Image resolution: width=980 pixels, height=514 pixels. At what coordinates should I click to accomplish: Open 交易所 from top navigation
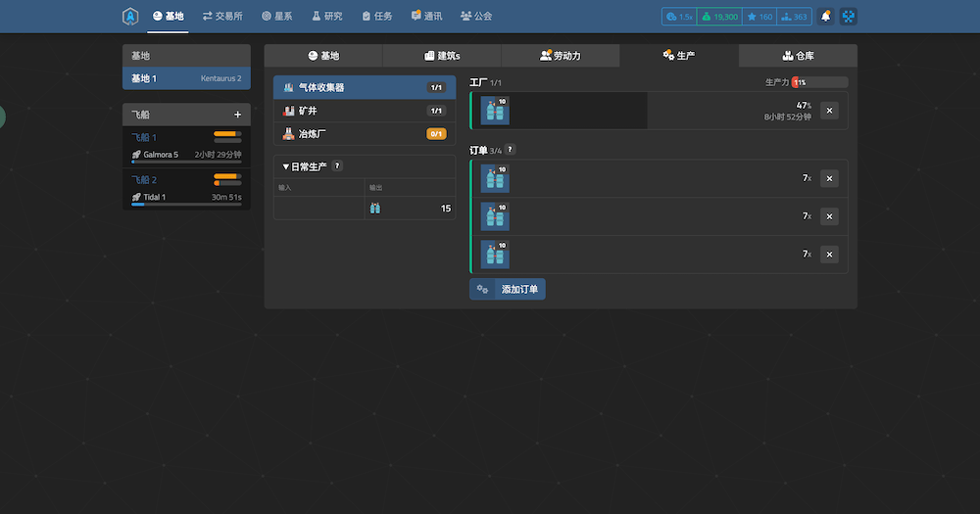point(222,17)
